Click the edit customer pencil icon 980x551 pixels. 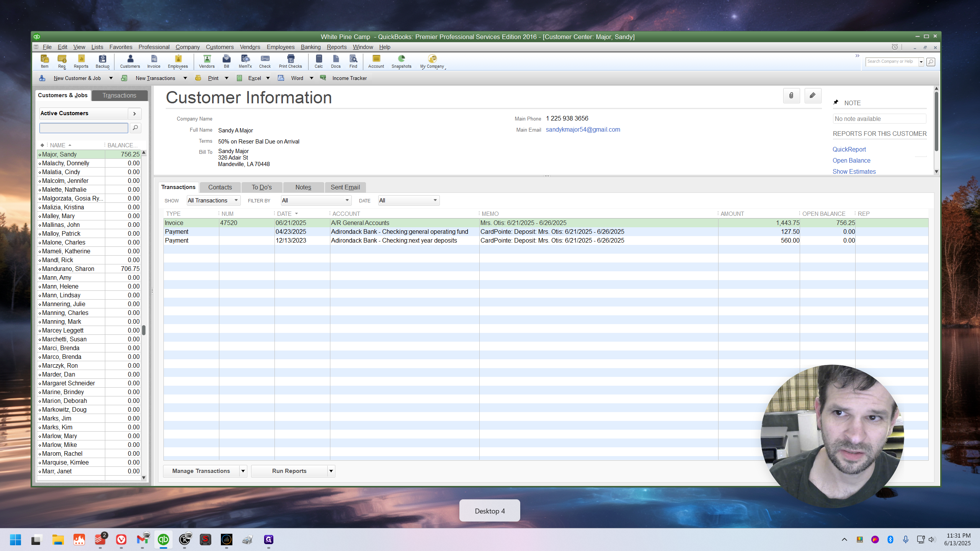tap(813, 96)
